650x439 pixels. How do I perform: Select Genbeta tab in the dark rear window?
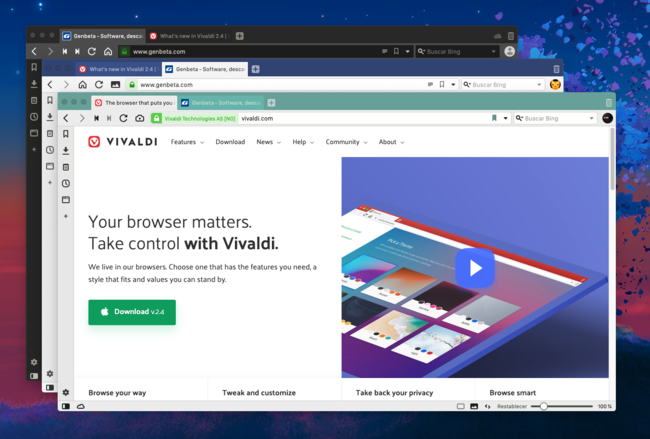point(102,36)
